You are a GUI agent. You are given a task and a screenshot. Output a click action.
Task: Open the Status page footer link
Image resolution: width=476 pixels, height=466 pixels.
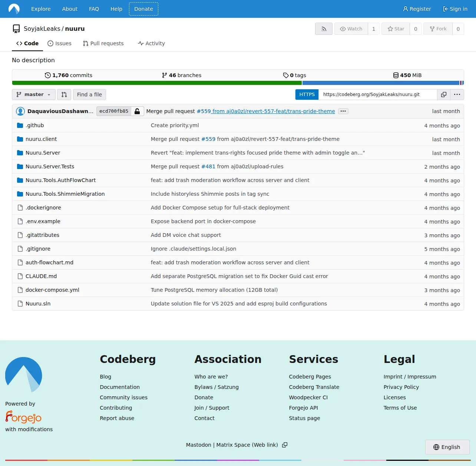(304, 418)
